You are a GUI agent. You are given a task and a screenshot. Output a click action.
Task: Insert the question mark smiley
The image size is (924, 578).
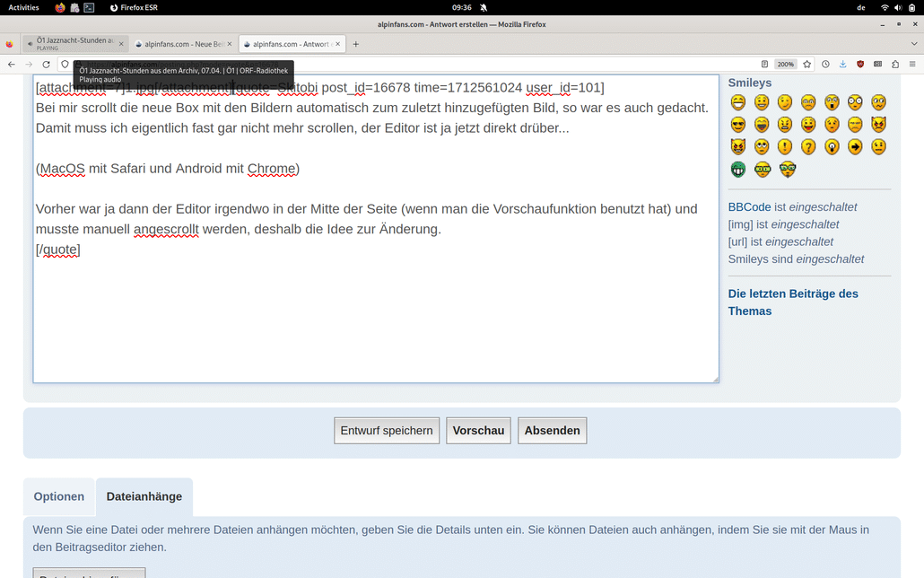coord(807,145)
